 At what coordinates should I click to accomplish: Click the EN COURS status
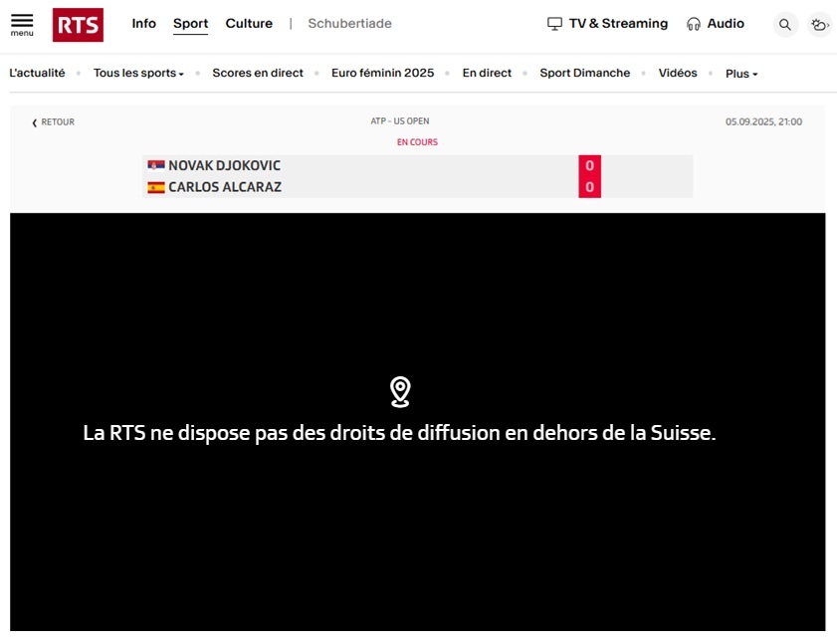417,142
